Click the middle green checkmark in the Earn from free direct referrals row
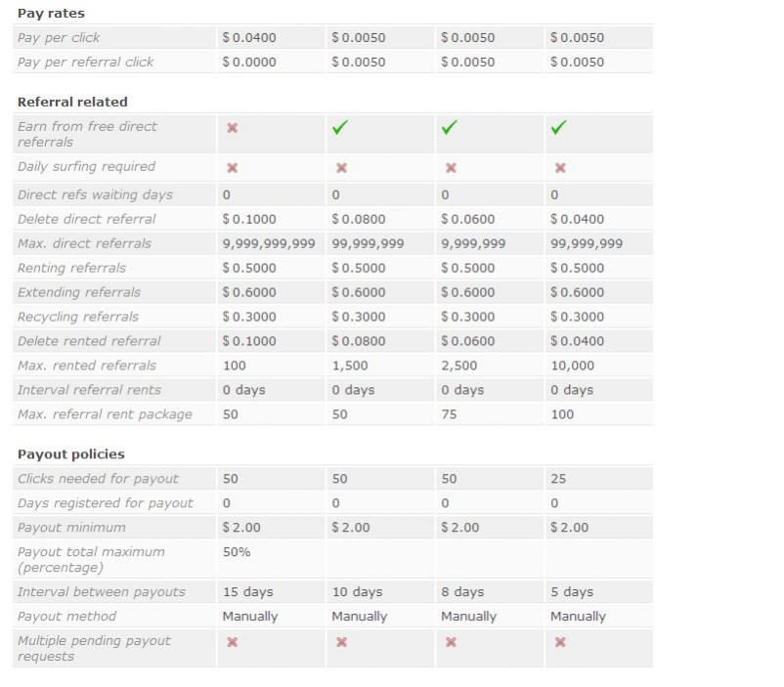The image size is (784, 687). pos(450,128)
